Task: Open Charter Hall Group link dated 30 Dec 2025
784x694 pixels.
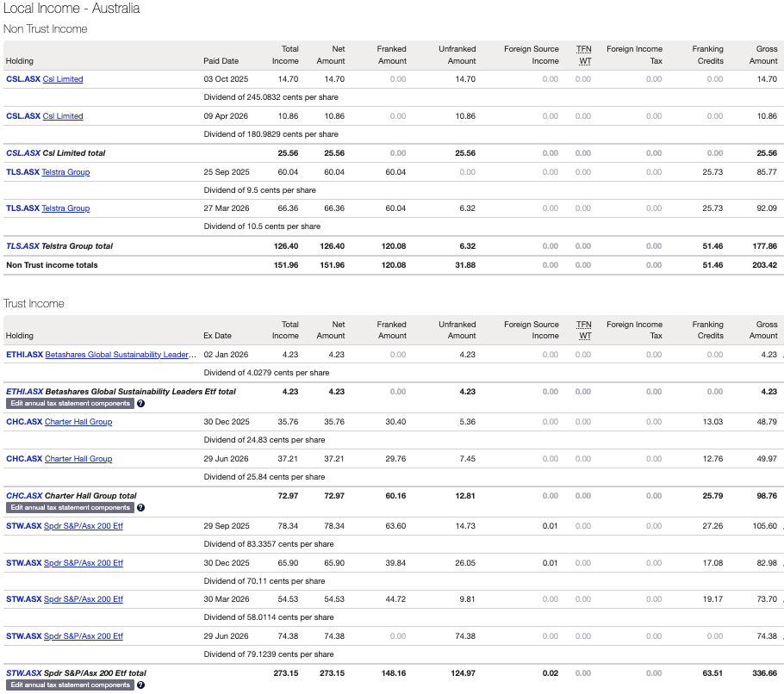Action: 78,422
